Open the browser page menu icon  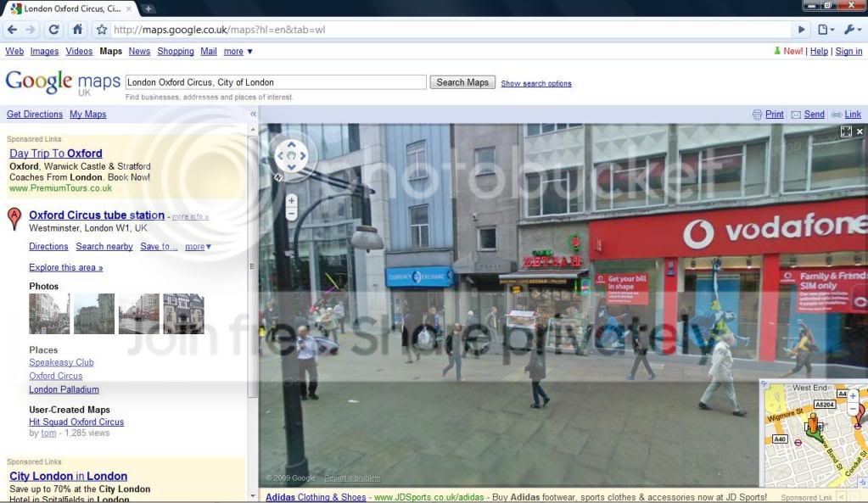tap(826, 30)
